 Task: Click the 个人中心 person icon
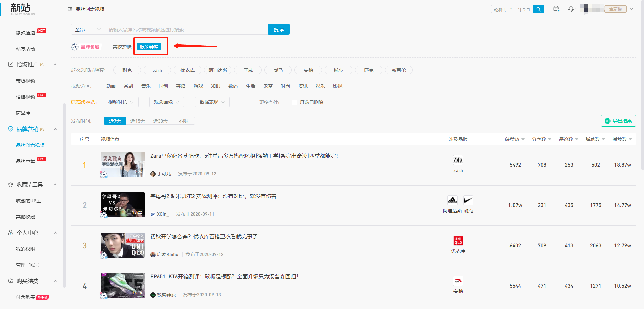coord(11,233)
